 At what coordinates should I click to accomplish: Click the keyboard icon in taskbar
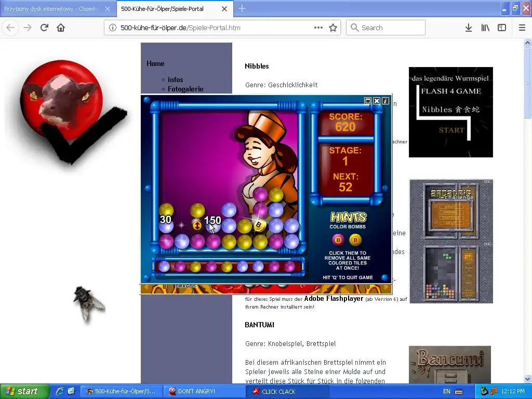point(459,392)
